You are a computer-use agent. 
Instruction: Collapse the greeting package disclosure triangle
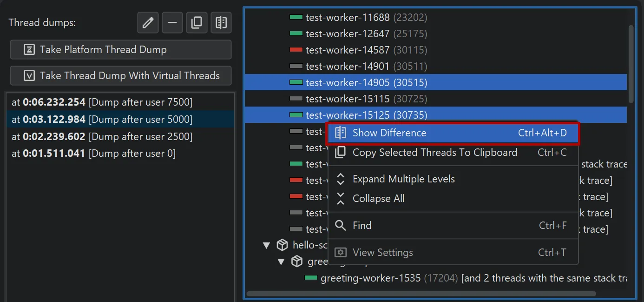click(281, 261)
